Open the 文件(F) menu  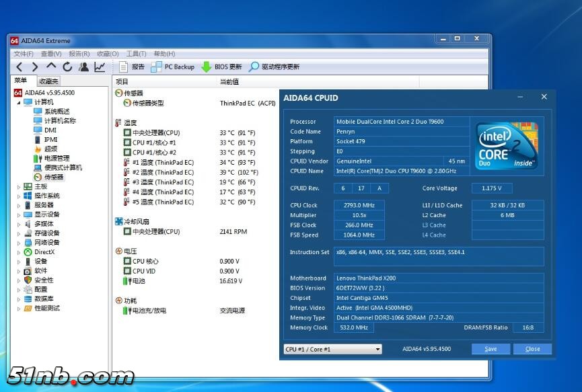point(24,54)
